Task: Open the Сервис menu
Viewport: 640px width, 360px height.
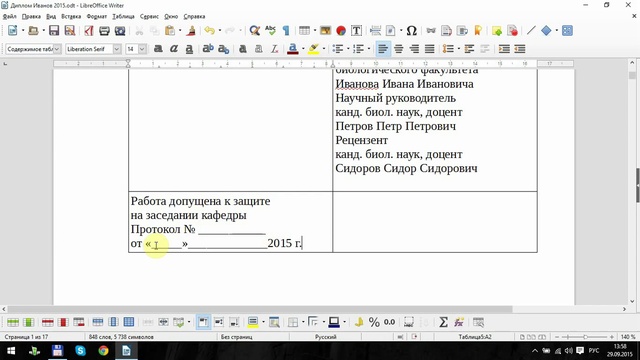Action: tap(149, 16)
